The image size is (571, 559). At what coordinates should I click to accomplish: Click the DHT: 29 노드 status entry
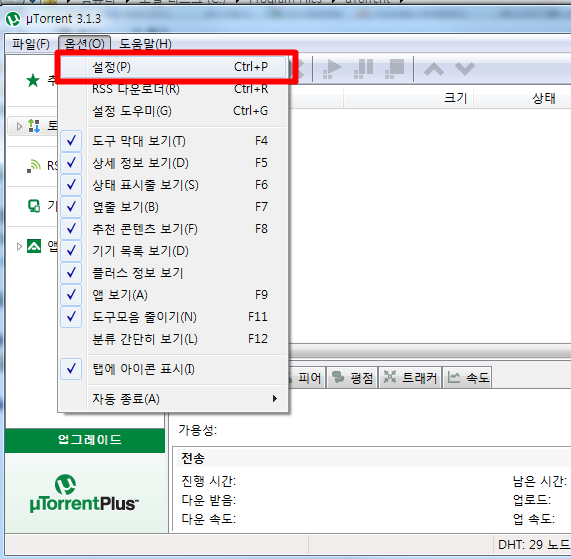[533, 545]
